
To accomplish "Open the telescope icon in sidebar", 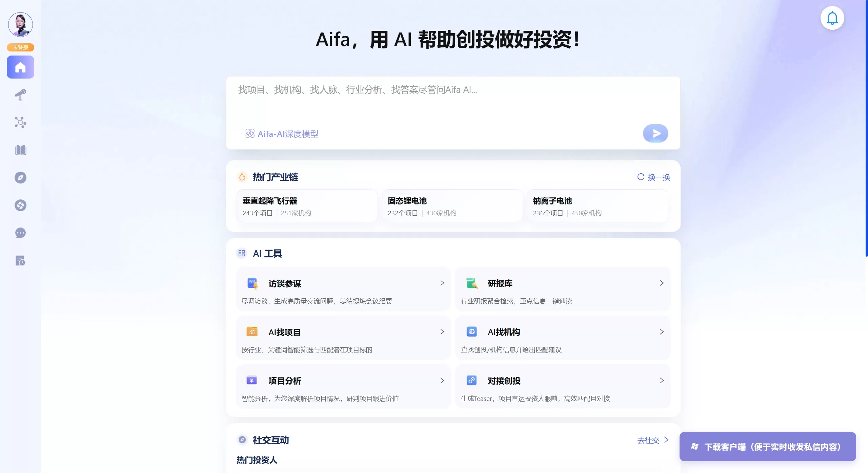I will pos(20,95).
